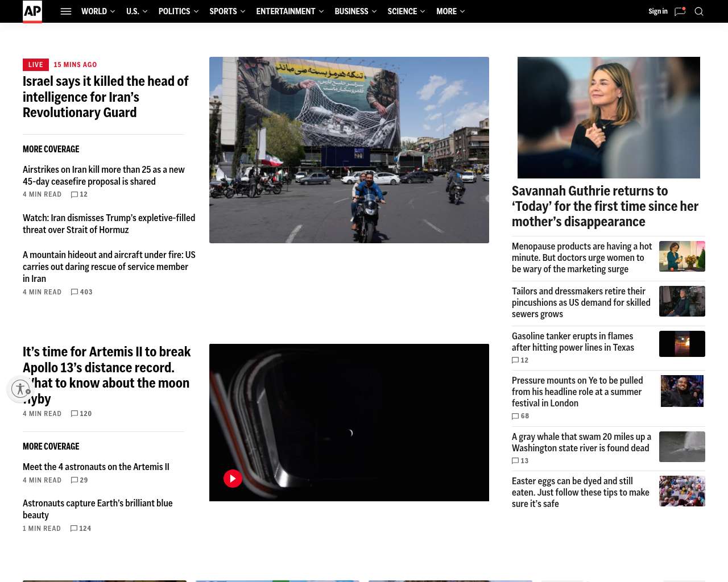Click the AP logo home icon
Screen dimensions: 728x582
point(32,11)
